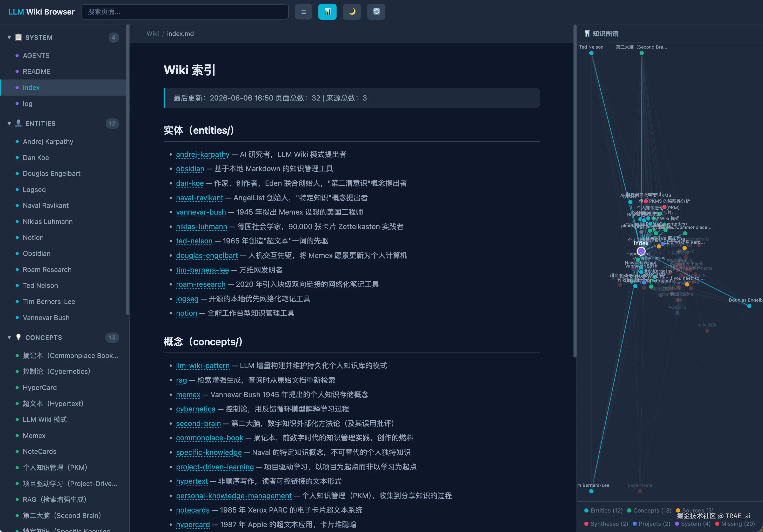Screen dimensions: 763x532
Task: Follow the andrej-karpathy link
Action: point(203,154)
